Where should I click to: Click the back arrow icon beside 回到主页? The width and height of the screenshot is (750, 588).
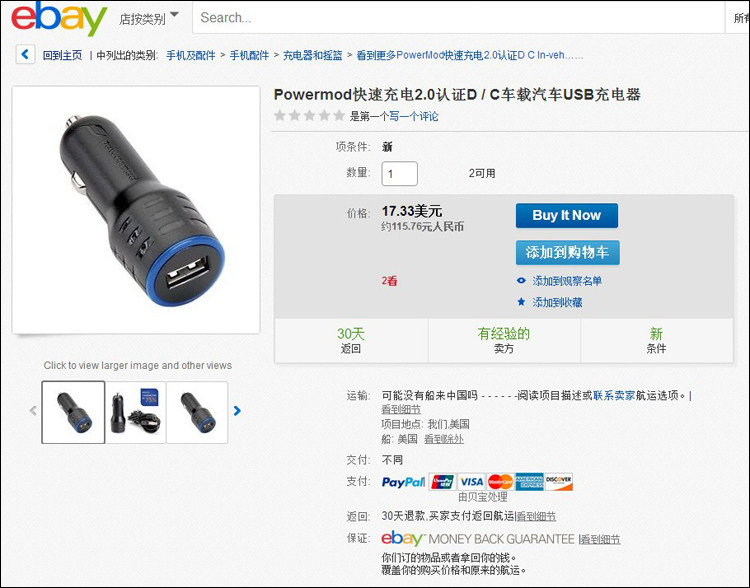[x=25, y=55]
